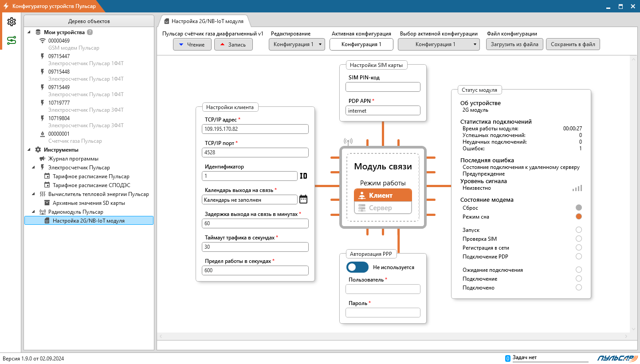640x364 pixels.
Task: Open the calendar icon for Календарь выхода на связь
Action: point(303,199)
